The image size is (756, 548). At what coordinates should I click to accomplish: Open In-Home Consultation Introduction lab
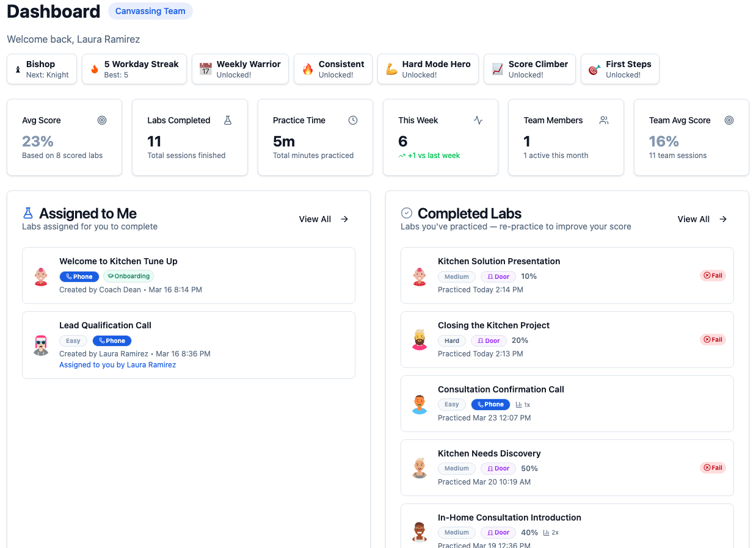point(567,525)
